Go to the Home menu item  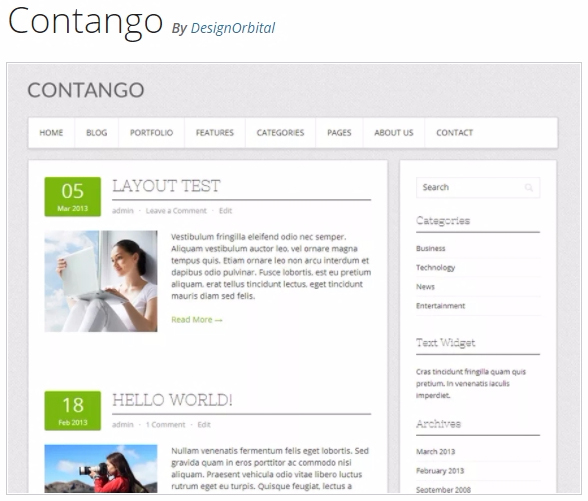51,133
